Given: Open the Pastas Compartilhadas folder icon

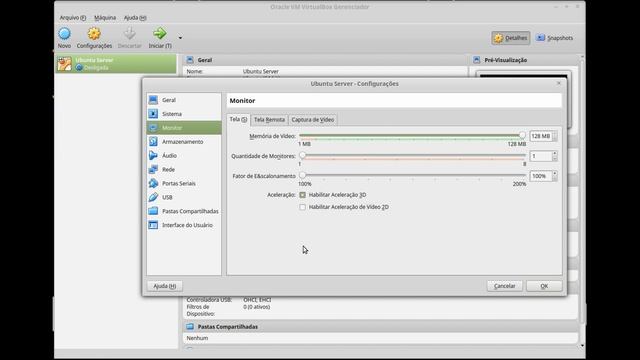Looking at the screenshot, I should coord(153,211).
